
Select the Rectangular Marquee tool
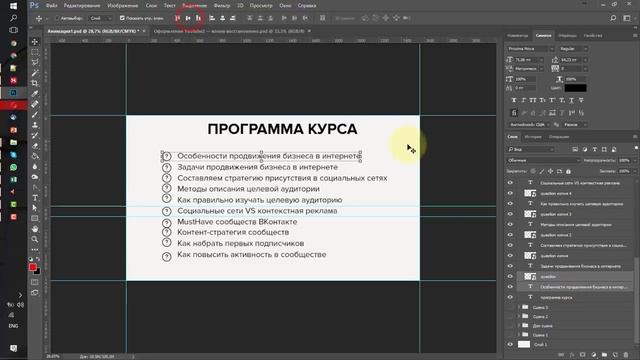(35, 52)
